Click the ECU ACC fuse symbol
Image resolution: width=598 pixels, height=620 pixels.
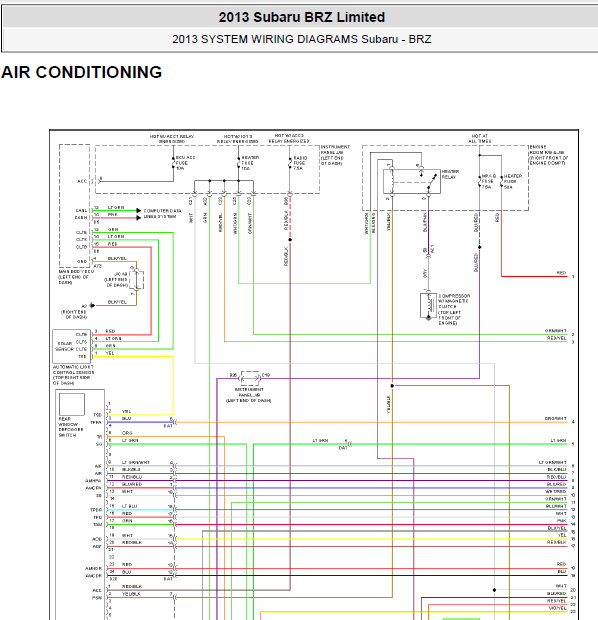[x=173, y=163]
